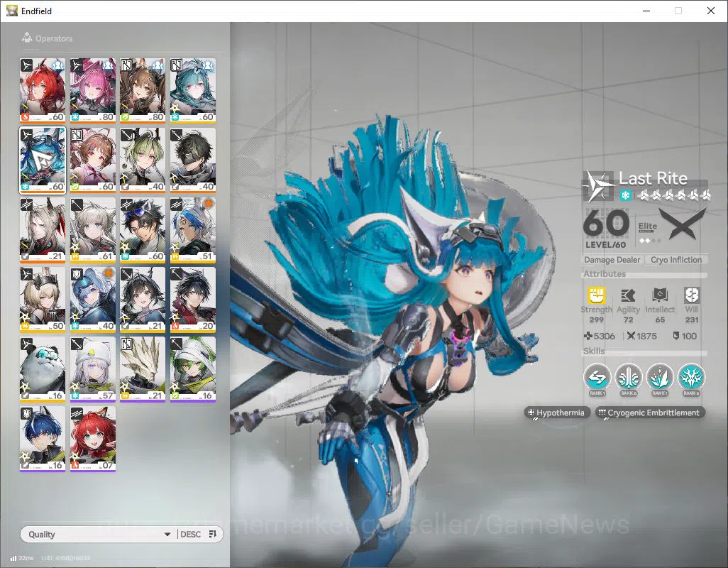Select the panda operator card level 16
Image resolution: width=728 pixels, height=568 pixels.
point(43,368)
